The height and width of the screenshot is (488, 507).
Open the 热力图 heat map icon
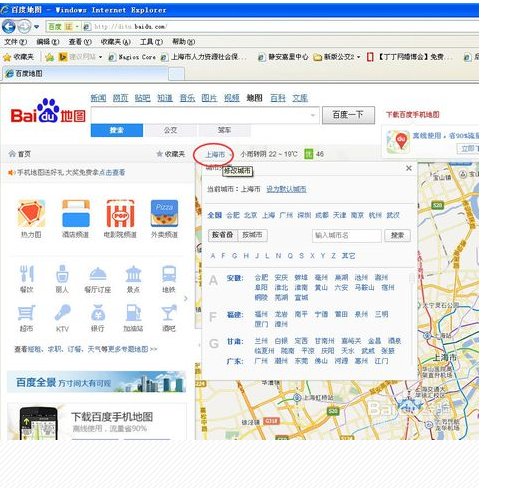click(31, 213)
